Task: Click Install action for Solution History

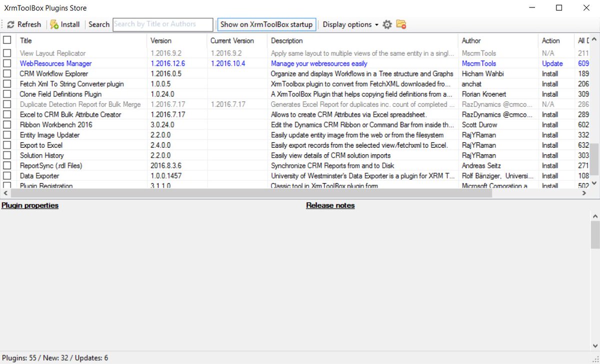Action: pos(550,155)
